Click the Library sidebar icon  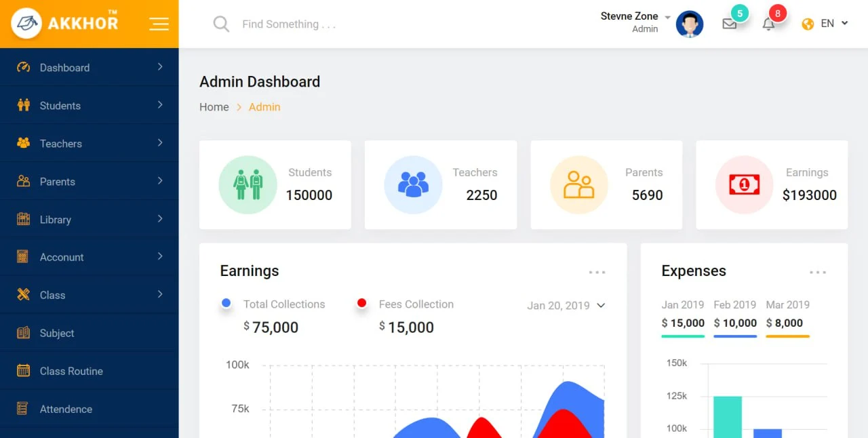23,219
